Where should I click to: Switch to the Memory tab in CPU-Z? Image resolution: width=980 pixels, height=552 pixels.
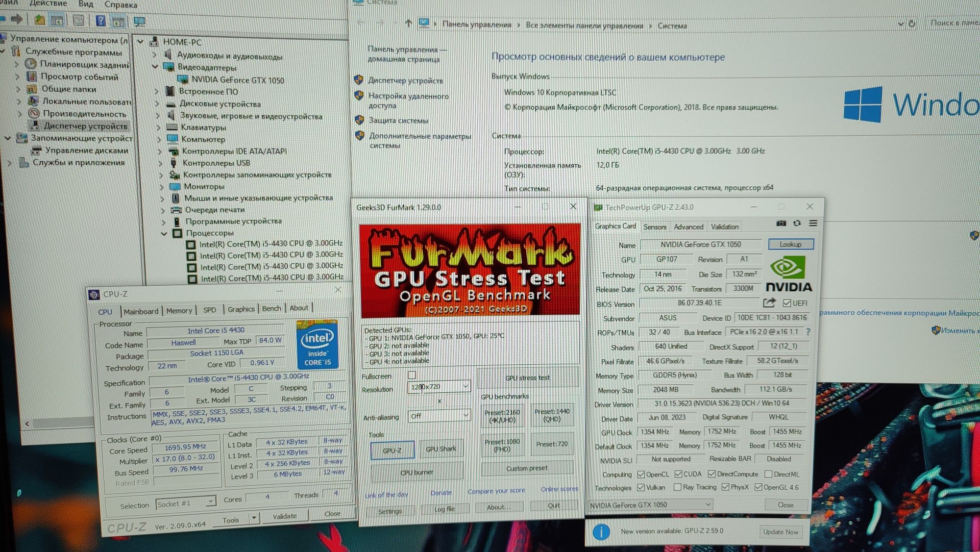(179, 310)
